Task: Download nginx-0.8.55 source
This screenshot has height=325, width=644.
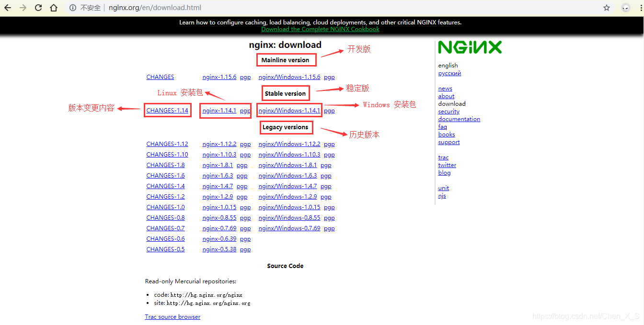Action: tap(219, 218)
